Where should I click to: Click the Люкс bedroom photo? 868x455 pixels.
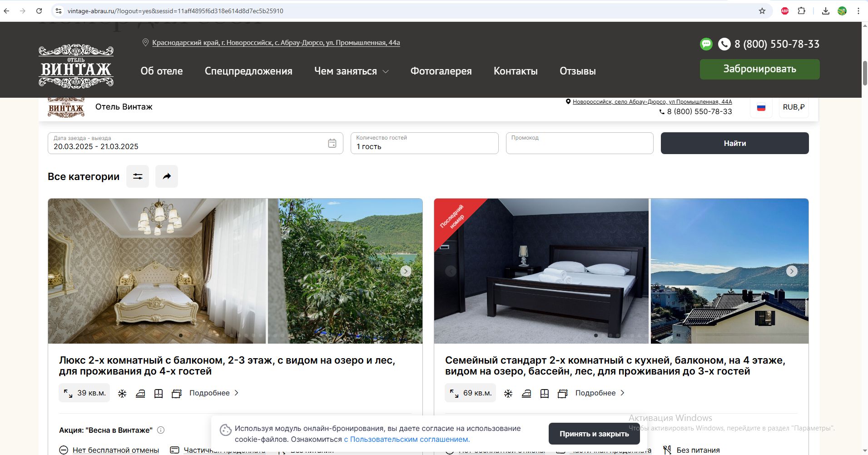point(157,271)
